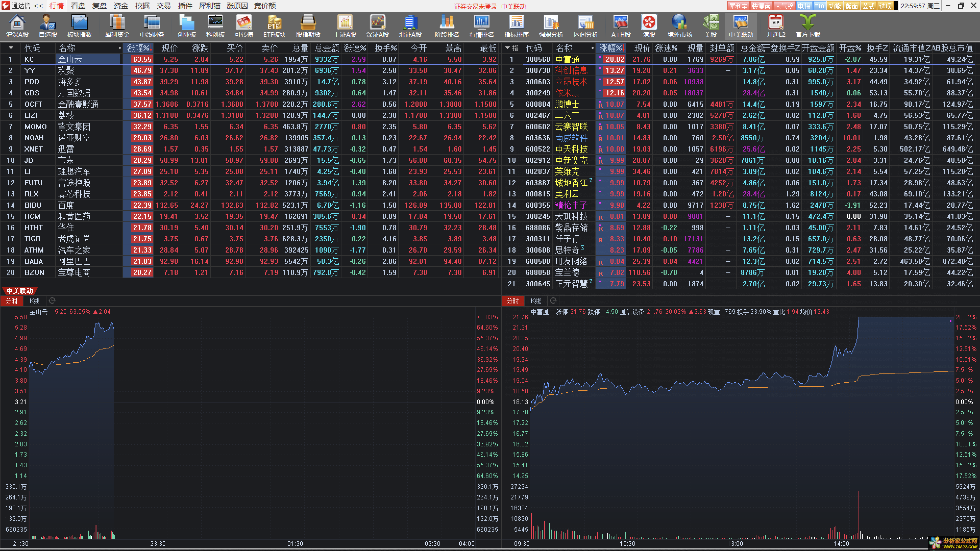Collapse the sidebar with << next to 通达信
The height and width of the screenshot is (551, 980).
point(39,6)
